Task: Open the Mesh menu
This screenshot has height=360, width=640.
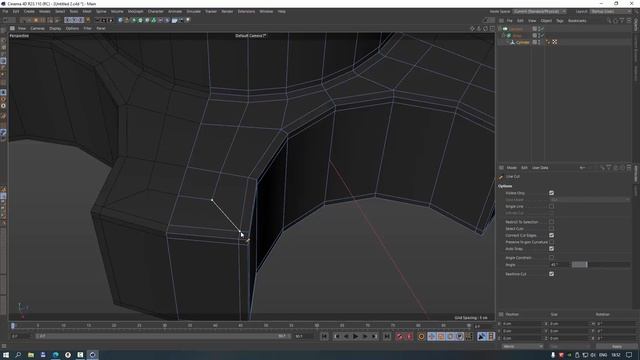Action: [87, 11]
